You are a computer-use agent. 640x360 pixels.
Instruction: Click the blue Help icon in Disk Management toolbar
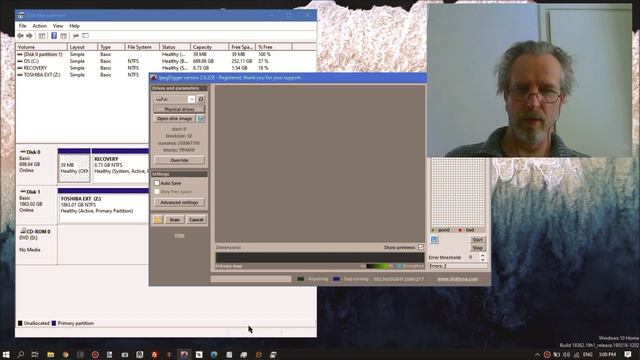tap(54, 36)
